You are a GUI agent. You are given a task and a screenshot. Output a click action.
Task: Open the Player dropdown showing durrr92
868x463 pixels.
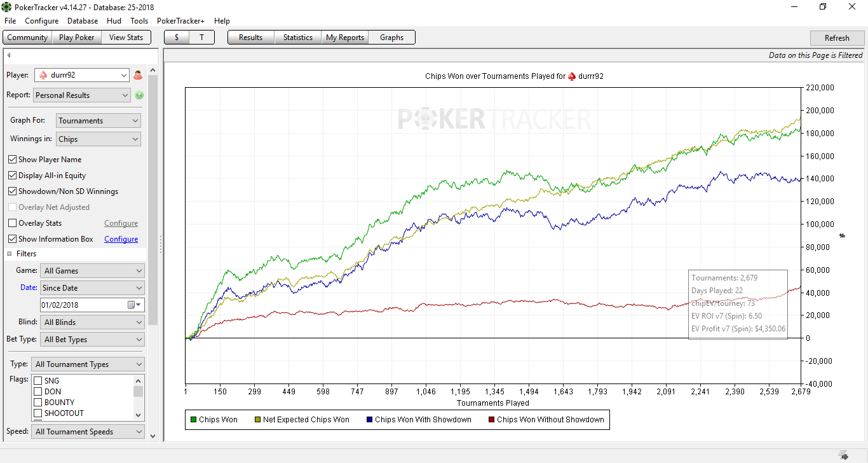pyautogui.click(x=82, y=75)
